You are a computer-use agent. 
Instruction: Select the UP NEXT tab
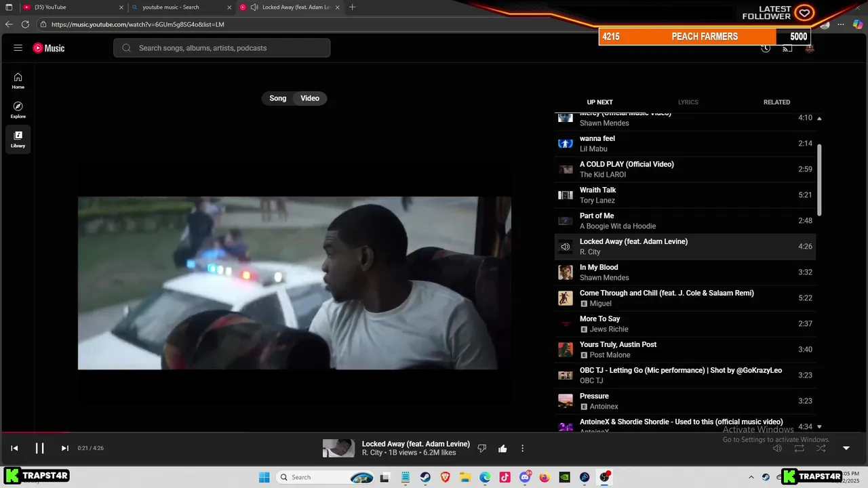[x=599, y=102]
